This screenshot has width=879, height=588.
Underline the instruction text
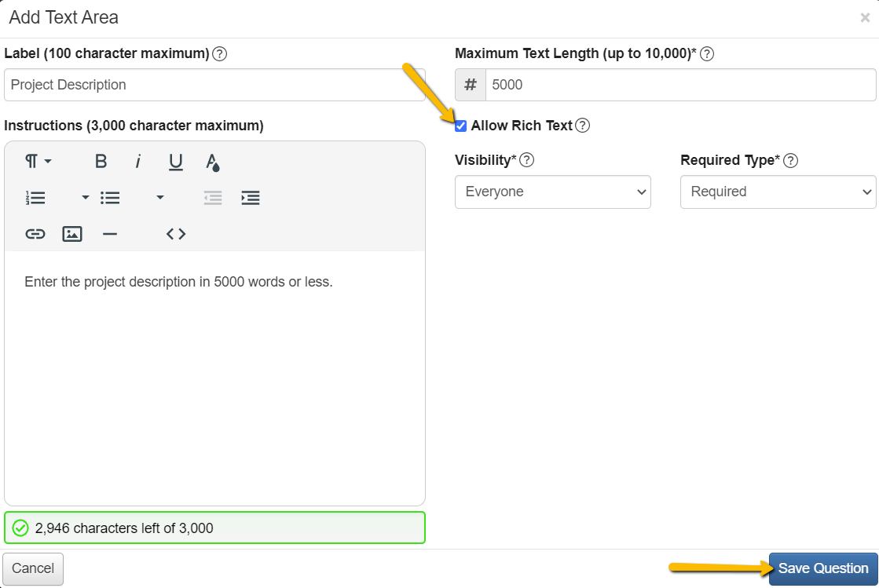175,162
